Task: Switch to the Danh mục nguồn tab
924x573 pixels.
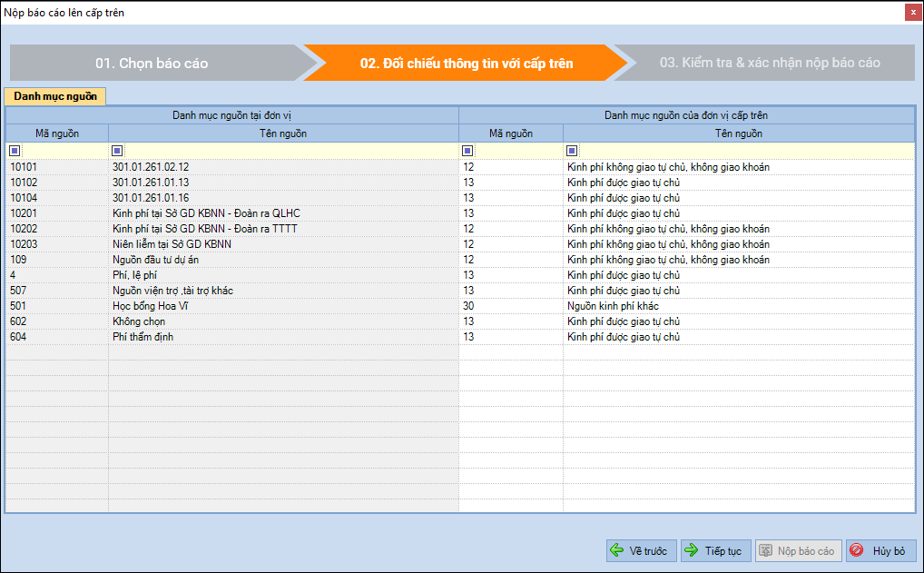Action: pyautogui.click(x=55, y=96)
